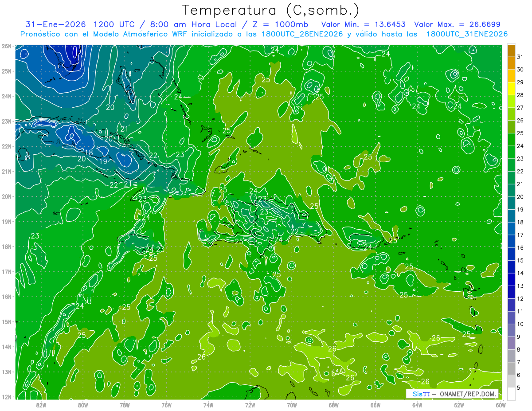
Task: Click legend value 31
Action: click(520, 57)
